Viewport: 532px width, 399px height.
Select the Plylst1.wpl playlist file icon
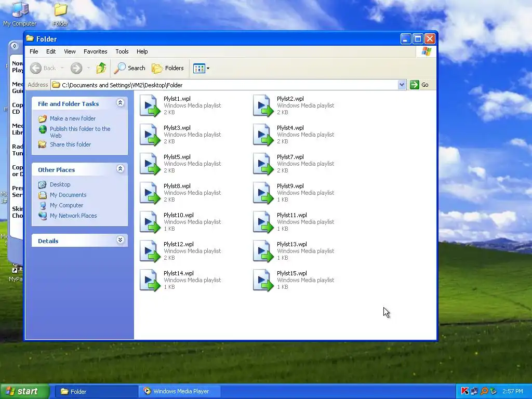150,106
